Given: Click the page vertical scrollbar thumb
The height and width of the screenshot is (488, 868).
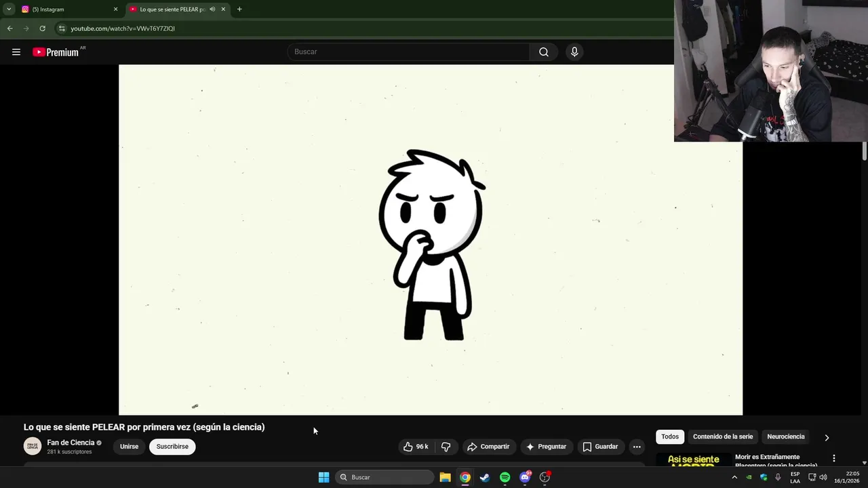Looking at the screenshot, I should point(865,151).
